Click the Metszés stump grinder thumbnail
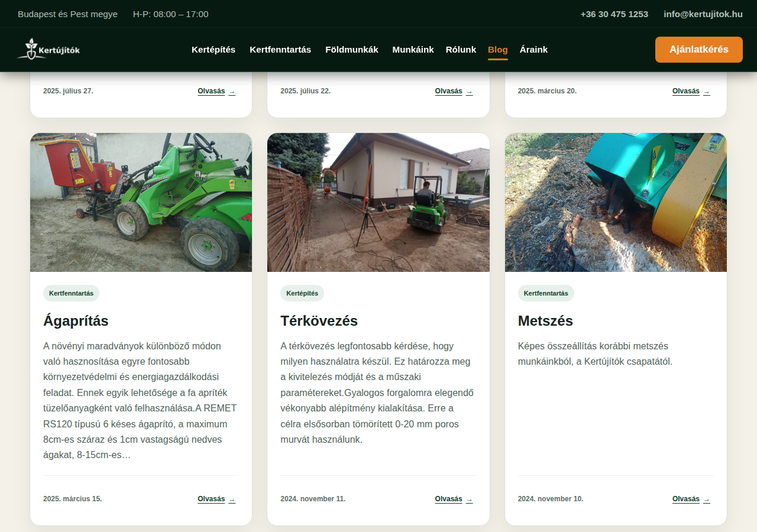The image size is (757, 532). point(616,202)
